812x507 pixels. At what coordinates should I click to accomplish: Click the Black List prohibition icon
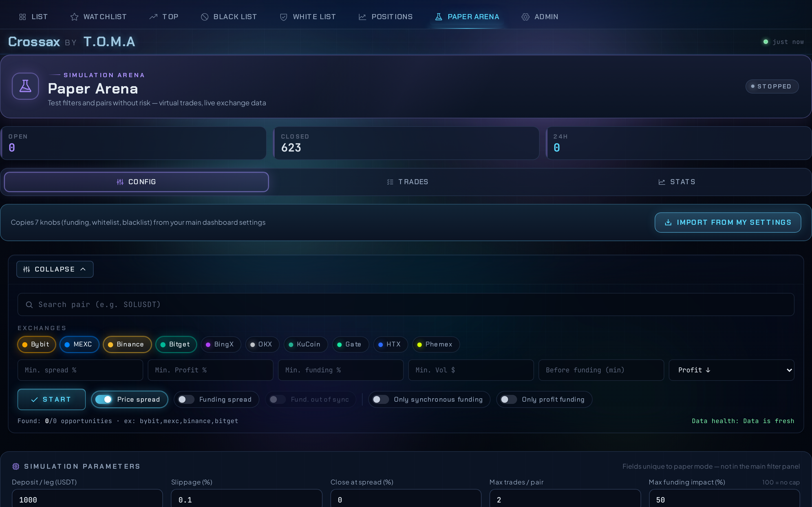click(204, 16)
